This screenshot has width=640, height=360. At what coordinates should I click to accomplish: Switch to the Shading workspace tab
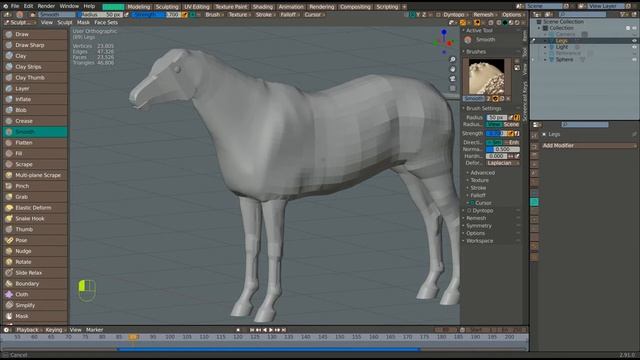click(x=262, y=7)
